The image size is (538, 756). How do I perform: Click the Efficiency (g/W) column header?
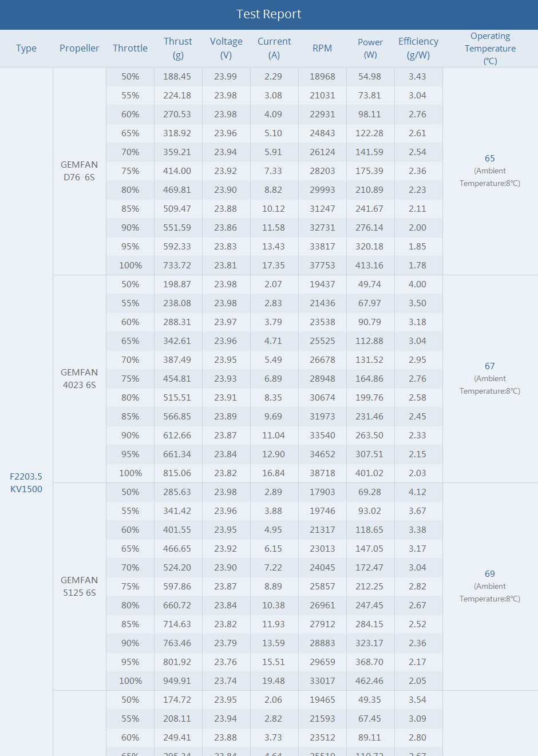pos(418,48)
